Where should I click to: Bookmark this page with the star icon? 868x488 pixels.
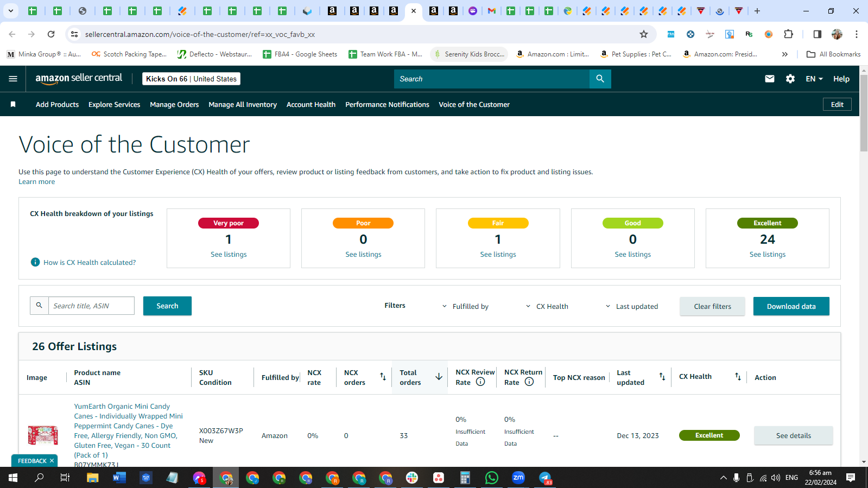tap(644, 34)
